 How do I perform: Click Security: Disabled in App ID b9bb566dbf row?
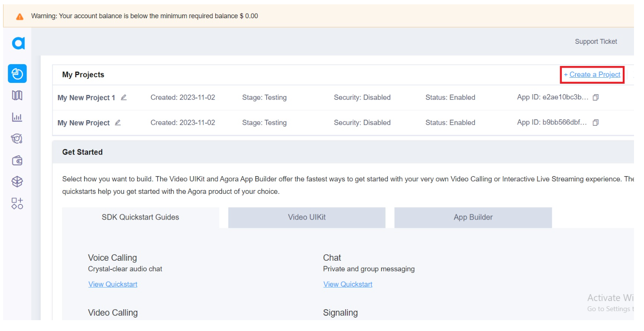tap(362, 122)
